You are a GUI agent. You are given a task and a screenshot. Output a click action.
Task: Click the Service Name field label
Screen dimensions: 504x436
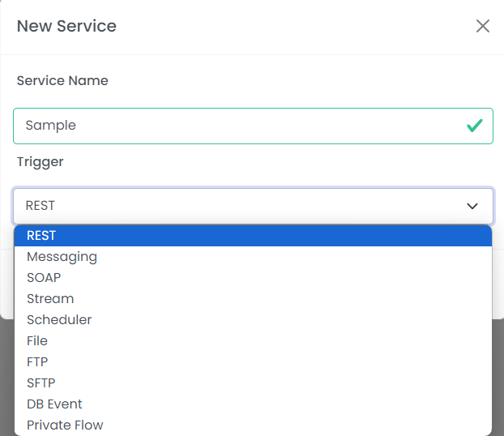coord(62,80)
